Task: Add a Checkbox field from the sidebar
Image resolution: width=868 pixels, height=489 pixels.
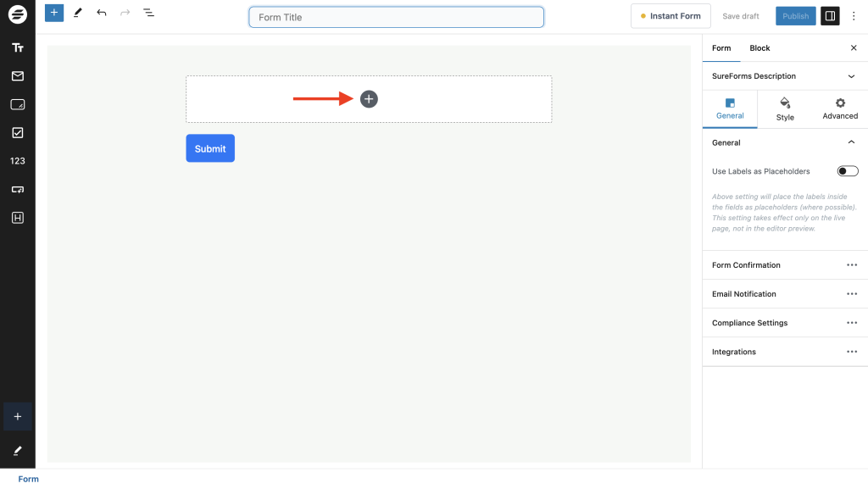Action: [17, 132]
